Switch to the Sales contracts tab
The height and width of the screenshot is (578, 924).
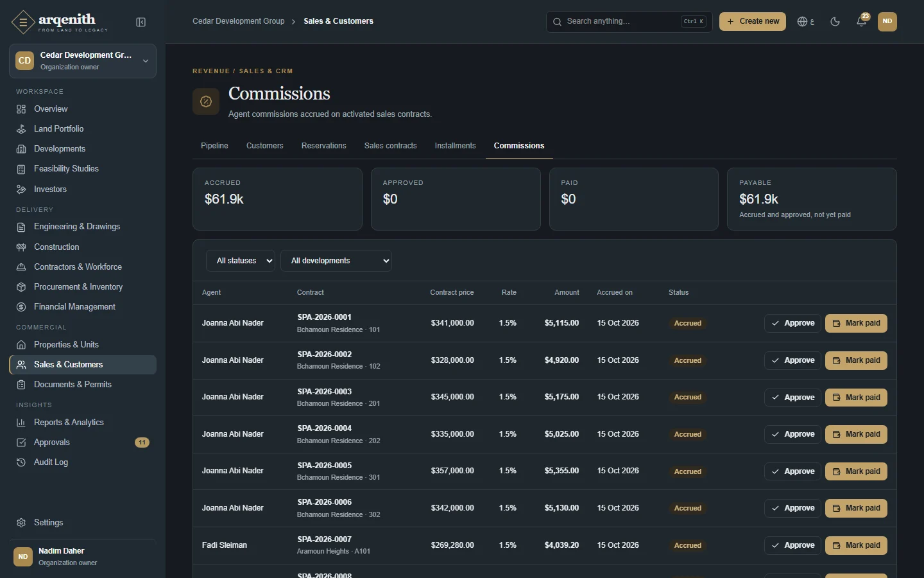point(391,146)
